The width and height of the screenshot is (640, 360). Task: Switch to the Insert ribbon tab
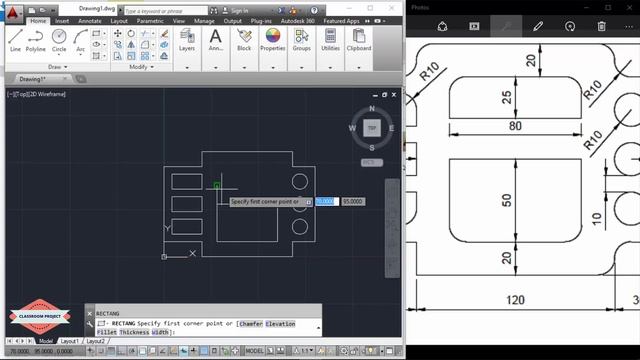(x=62, y=21)
